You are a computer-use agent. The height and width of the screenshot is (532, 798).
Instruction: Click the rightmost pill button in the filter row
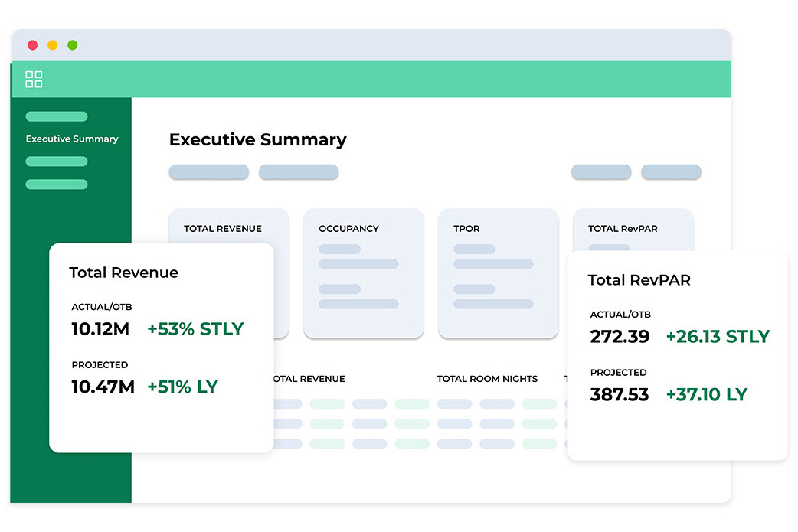click(671, 172)
